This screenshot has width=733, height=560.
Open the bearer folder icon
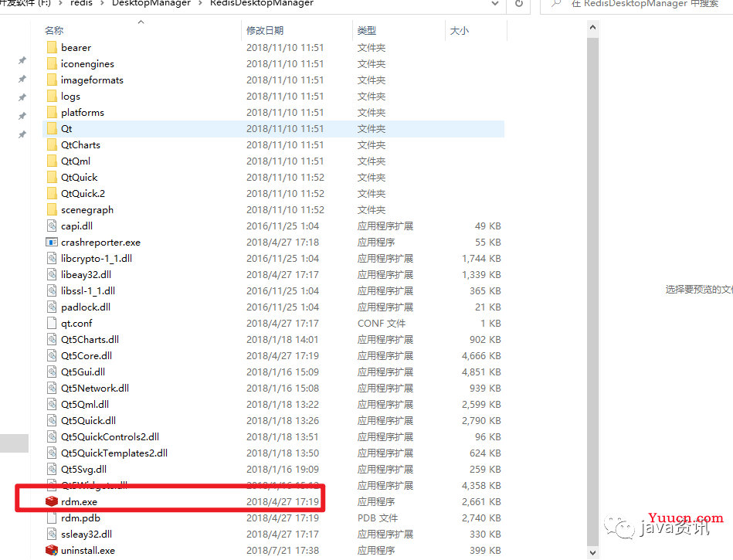[x=52, y=47]
